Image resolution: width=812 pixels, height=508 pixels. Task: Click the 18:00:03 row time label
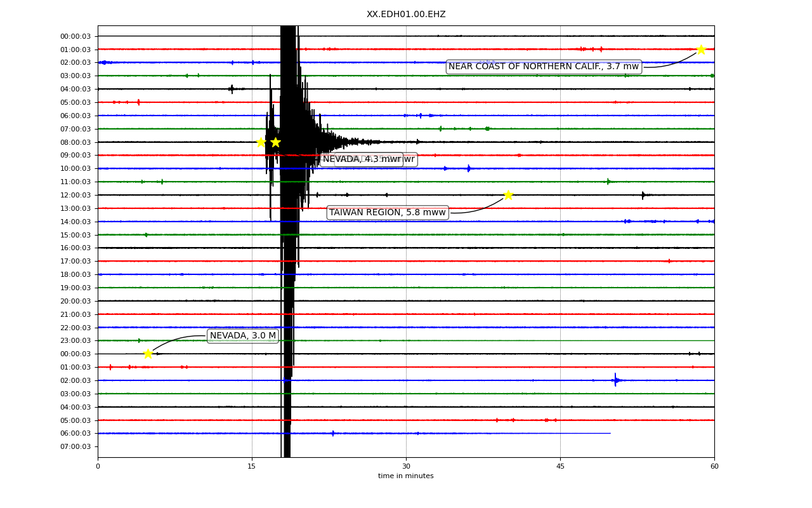tap(75, 274)
